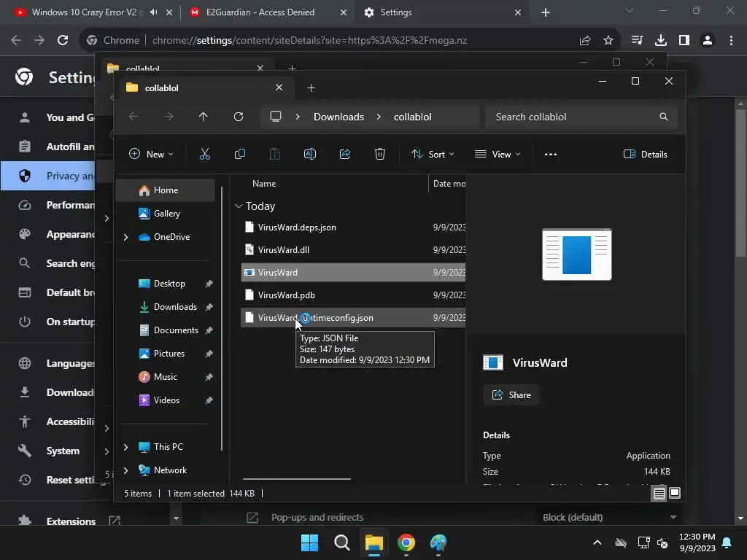Screen dimensions: 747x560
Task: Open Chrome media controls icon
Action: coord(637,41)
